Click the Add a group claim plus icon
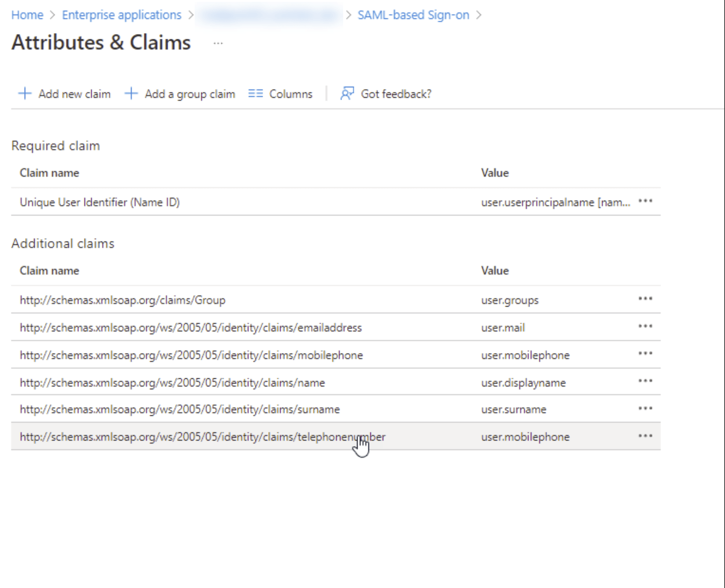 pyautogui.click(x=130, y=94)
